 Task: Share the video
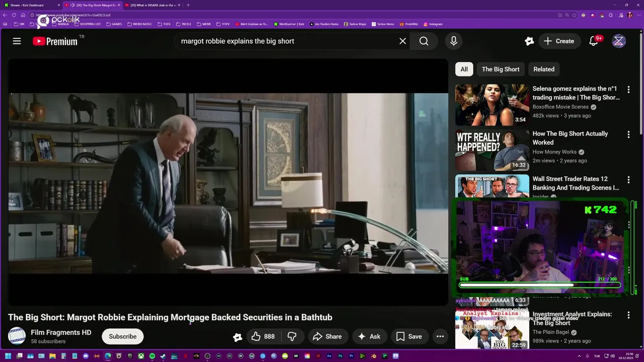327,336
